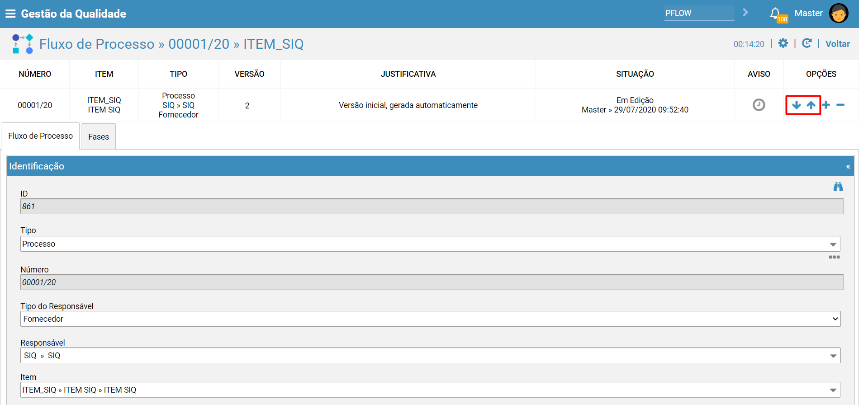This screenshot has height=408, width=868.
Task: Click the JUSTIFICATIVA column header
Action: [x=408, y=74]
